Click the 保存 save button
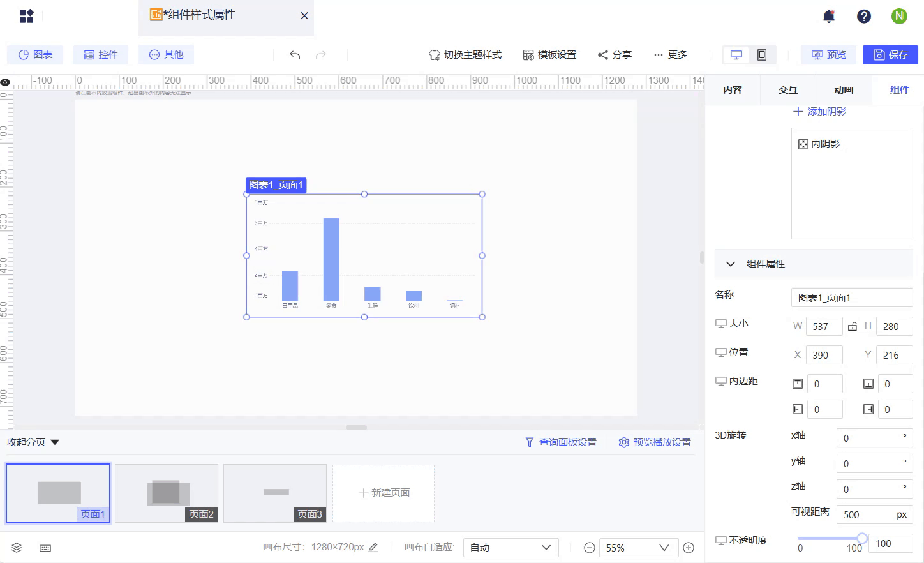924x563 pixels. [x=890, y=54]
